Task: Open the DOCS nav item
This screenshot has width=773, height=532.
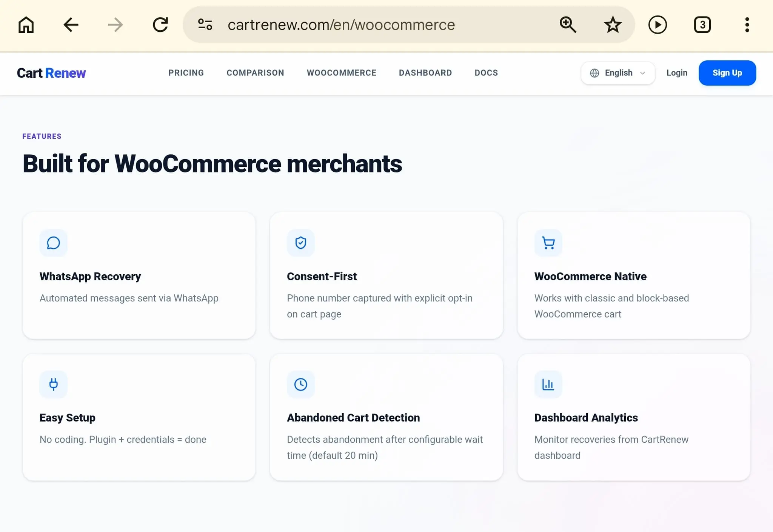Action: click(x=486, y=73)
